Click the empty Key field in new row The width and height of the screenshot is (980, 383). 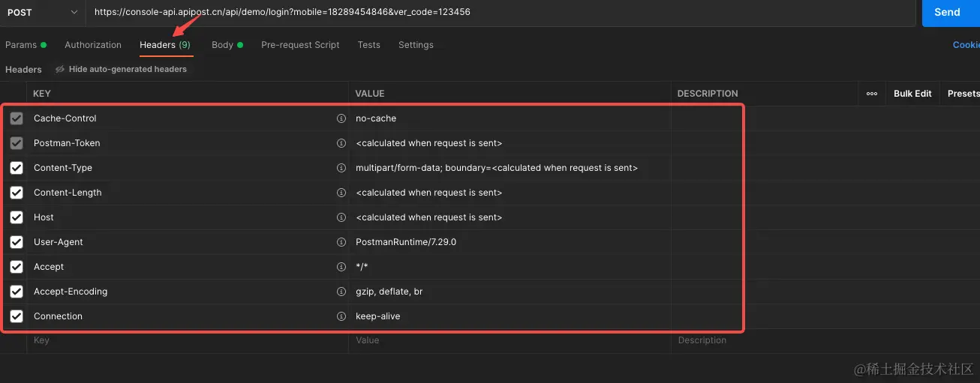tap(188, 340)
